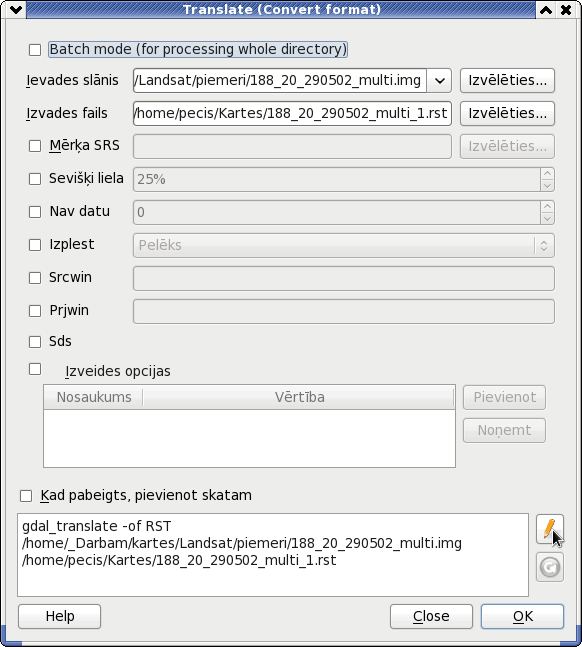Click Izvēlēties button for Izvades fails
582x647 pixels.
(507, 113)
